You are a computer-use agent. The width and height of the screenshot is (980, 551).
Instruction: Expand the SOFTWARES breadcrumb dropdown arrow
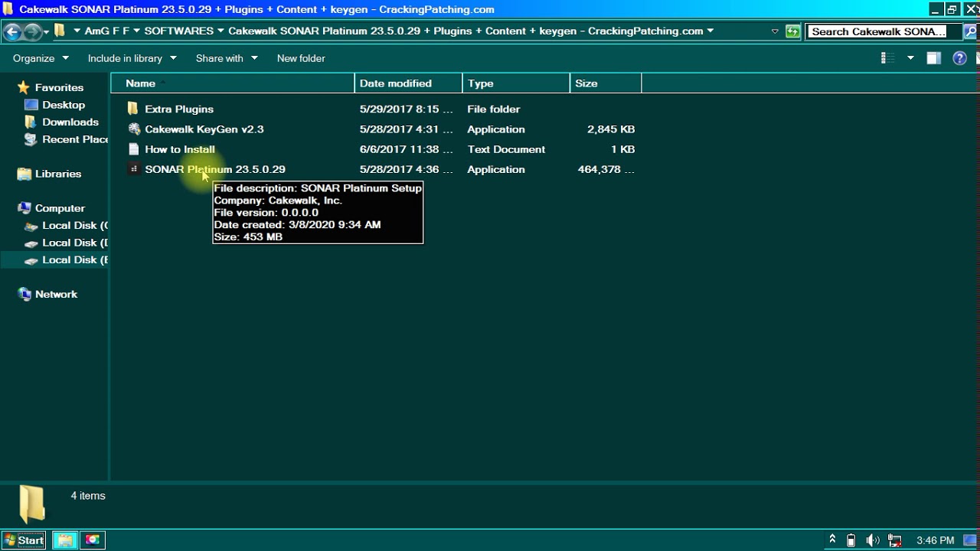tap(220, 31)
